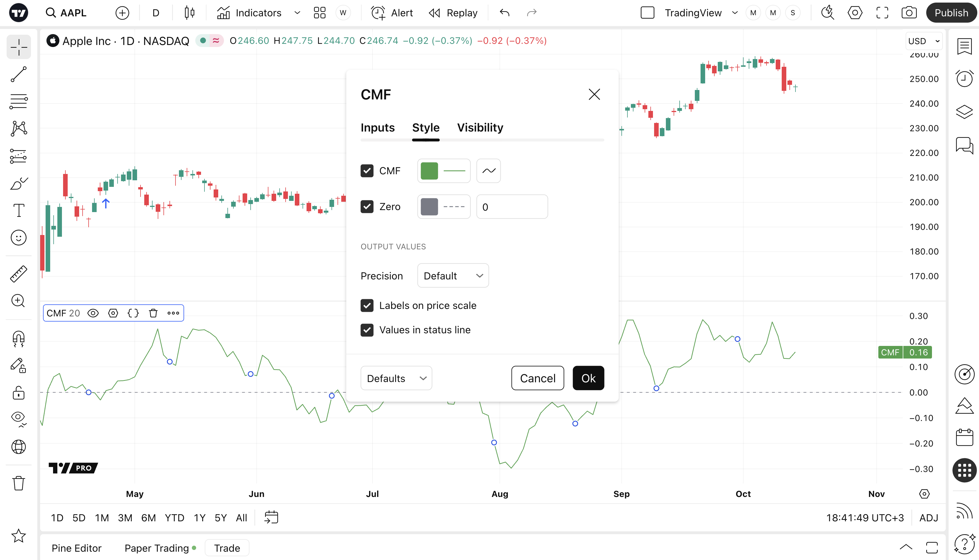Select the trend line drawing tool
The height and width of the screenshot is (560, 979).
[18, 74]
